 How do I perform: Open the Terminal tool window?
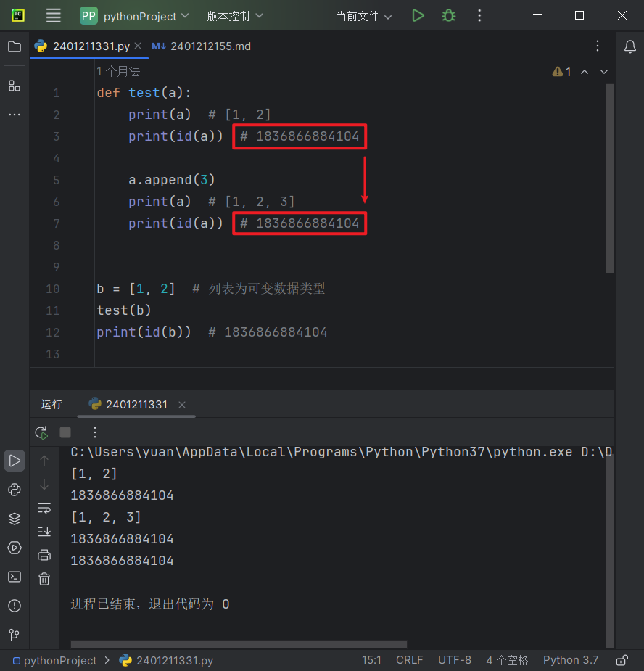pos(15,577)
